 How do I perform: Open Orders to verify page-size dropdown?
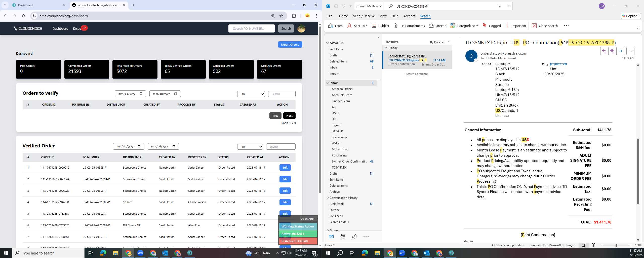coord(251,94)
